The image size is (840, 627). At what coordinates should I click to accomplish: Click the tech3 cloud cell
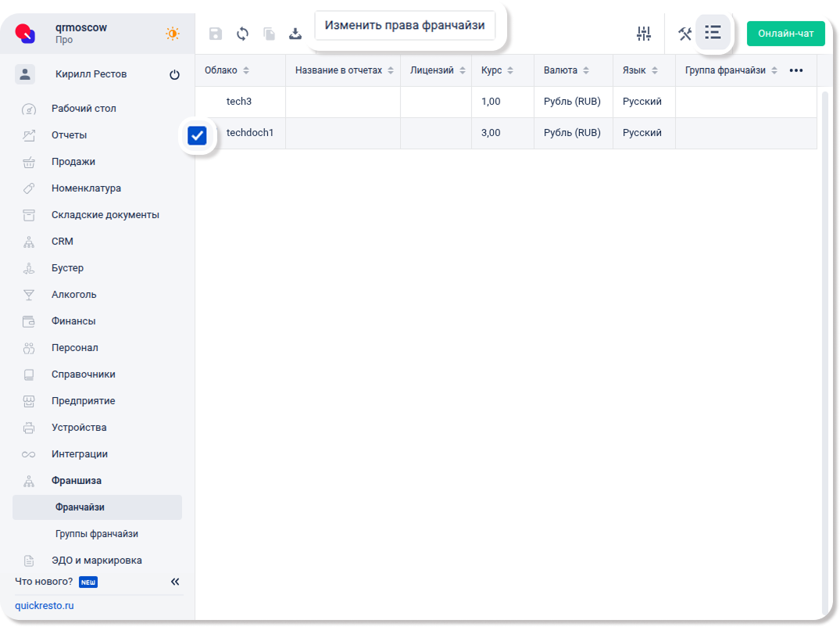coord(239,102)
